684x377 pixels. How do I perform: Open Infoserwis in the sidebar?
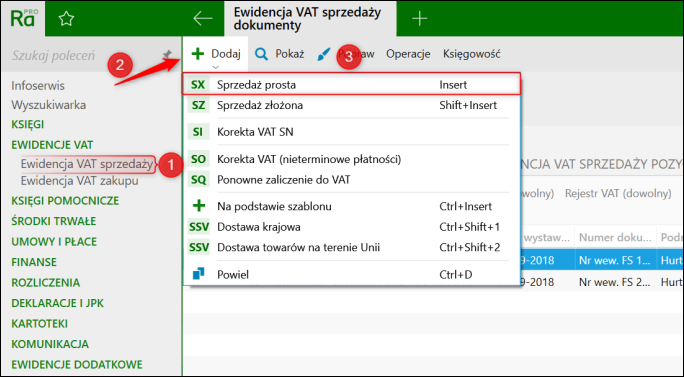[38, 86]
